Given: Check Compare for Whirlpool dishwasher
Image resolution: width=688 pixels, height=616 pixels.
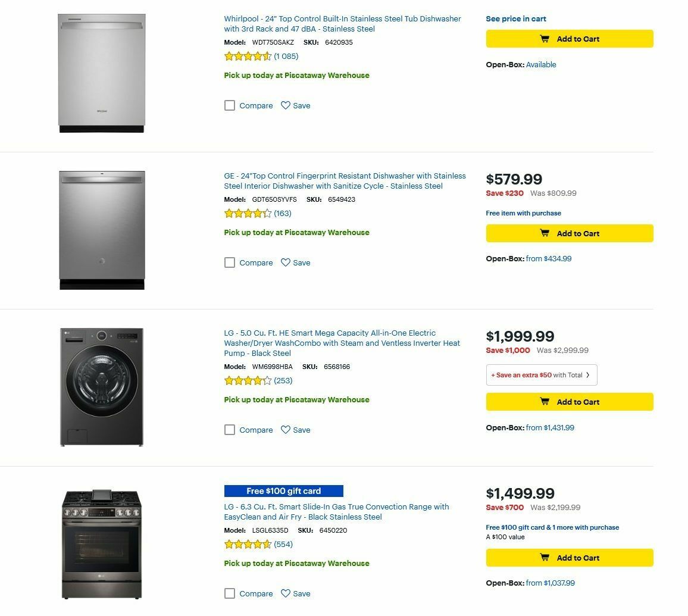Looking at the screenshot, I should [230, 105].
